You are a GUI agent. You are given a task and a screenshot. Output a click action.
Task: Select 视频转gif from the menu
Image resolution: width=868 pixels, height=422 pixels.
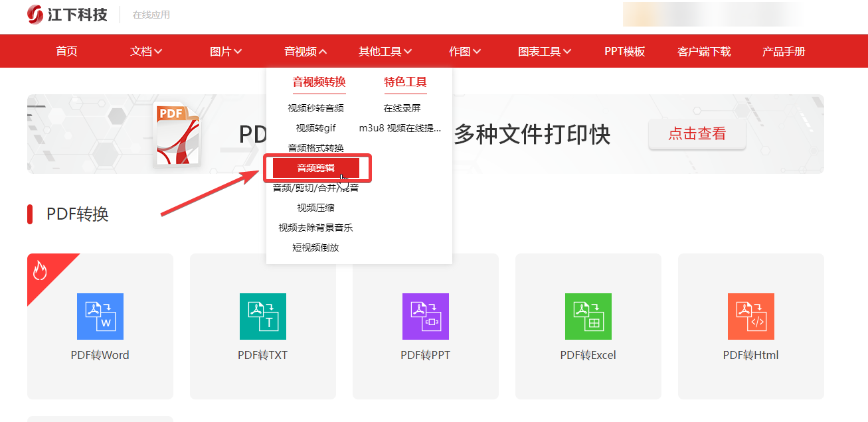315,128
